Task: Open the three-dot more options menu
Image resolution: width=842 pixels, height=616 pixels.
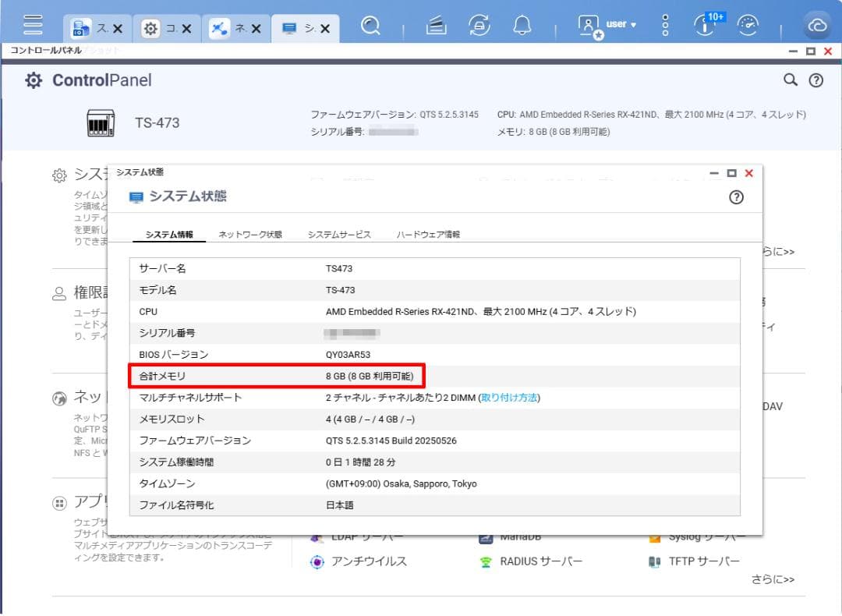Action: pyautogui.click(x=665, y=27)
